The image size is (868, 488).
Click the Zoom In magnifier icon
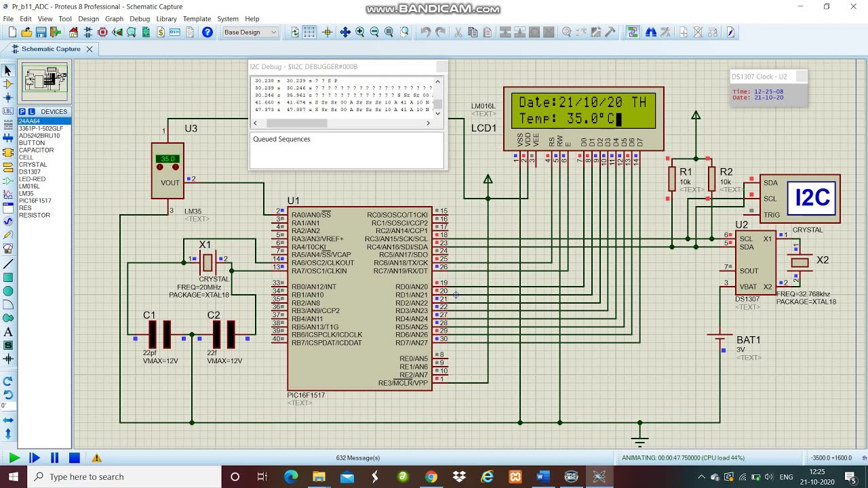coord(359,32)
